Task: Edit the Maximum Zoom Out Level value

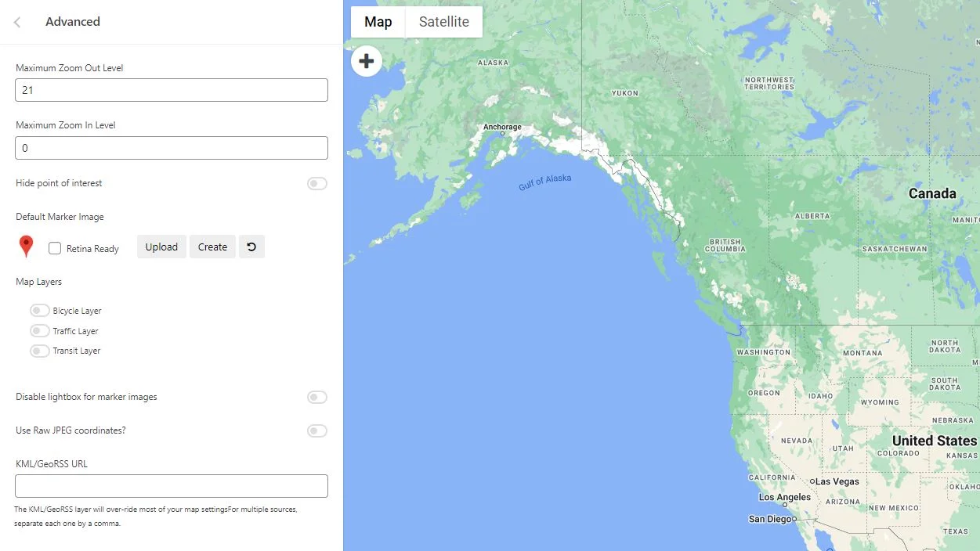Action: tap(171, 89)
